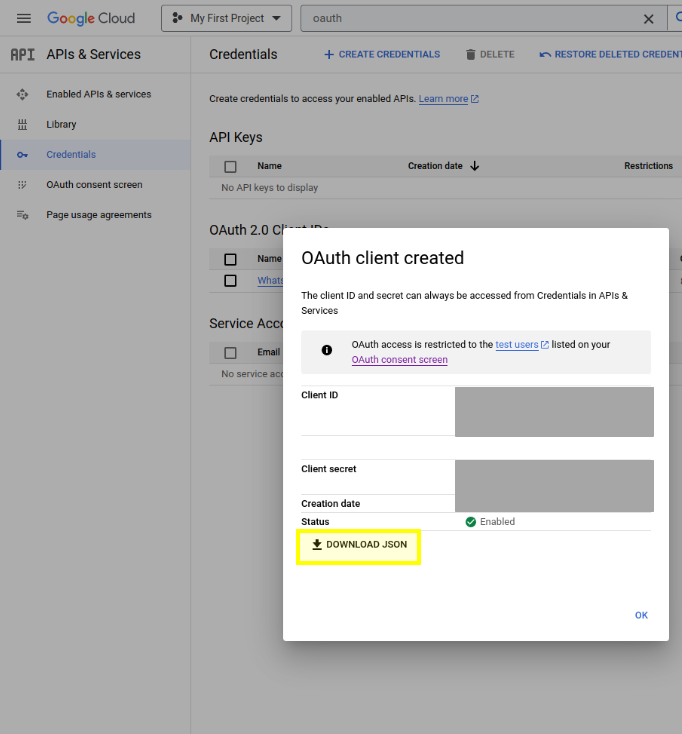The height and width of the screenshot is (734, 682).
Task: Sort API keys by Creation date
Action: (x=443, y=166)
